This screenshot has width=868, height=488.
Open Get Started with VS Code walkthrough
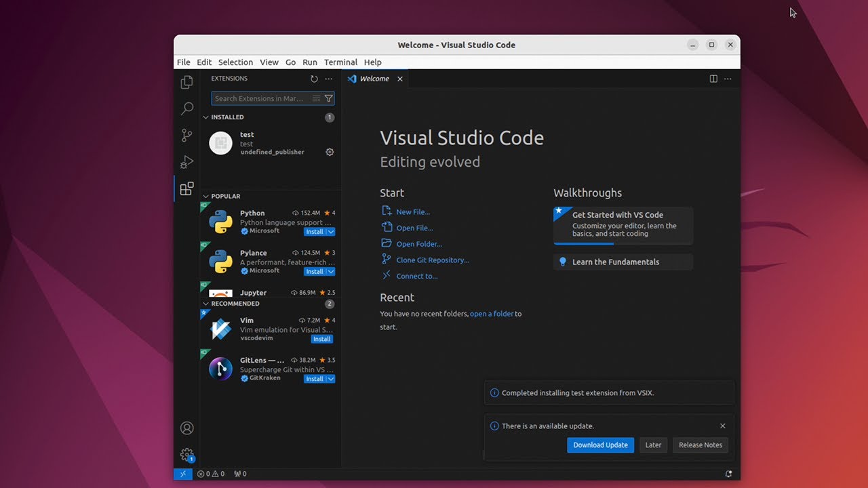(x=623, y=225)
